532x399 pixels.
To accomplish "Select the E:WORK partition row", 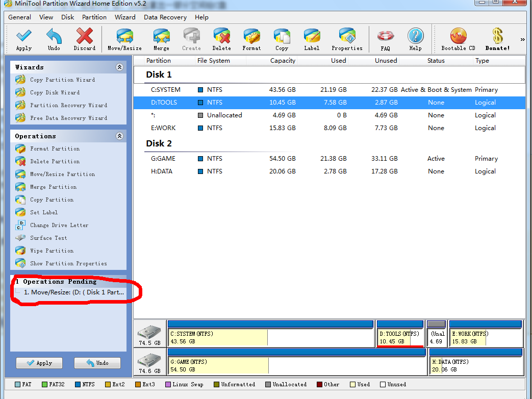I will pyautogui.click(x=330, y=128).
